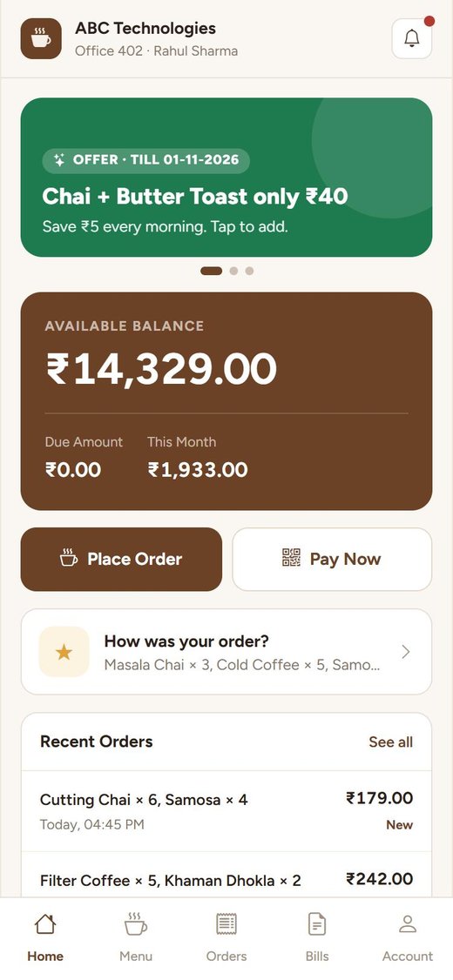Screen dimensions: 453x980
Task: Open the Account tab
Action: (x=408, y=937)
